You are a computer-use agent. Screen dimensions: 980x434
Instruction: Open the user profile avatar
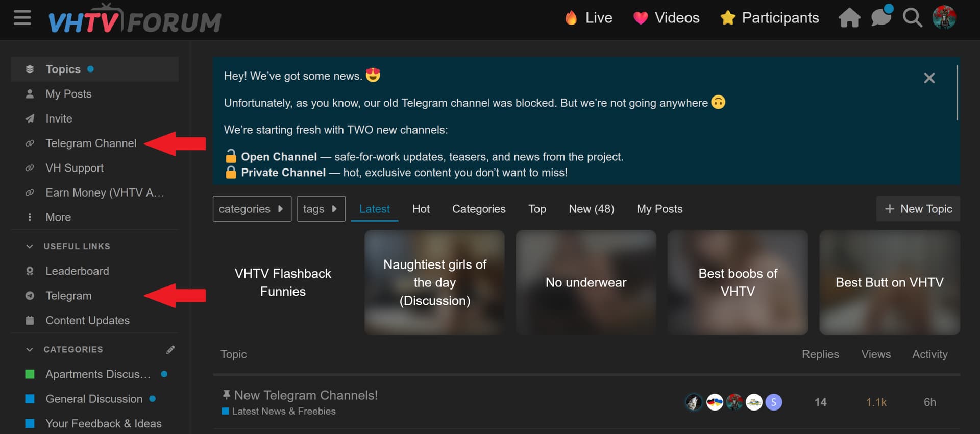coord(944,18)
